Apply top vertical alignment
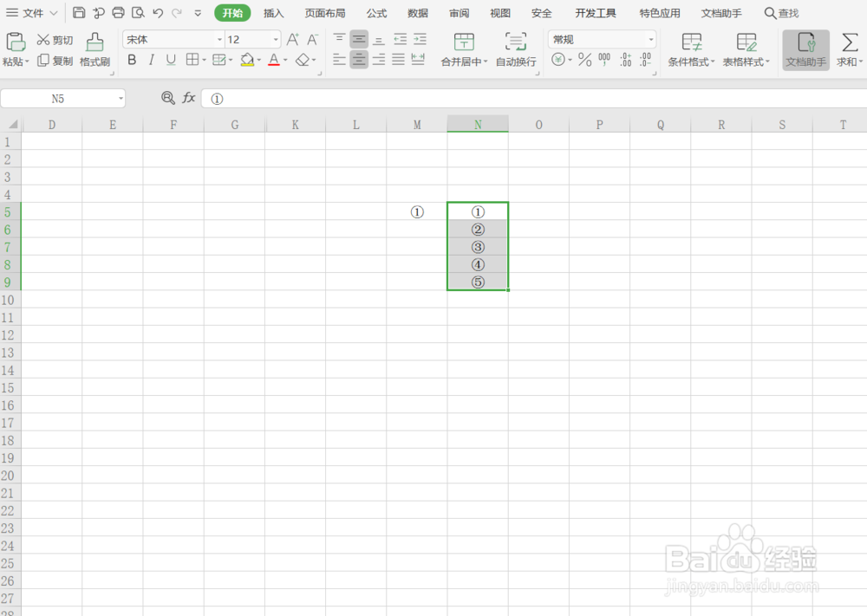The height and width of the screenshot is (616, 867). pyautogui.click(x=339, y=39)
